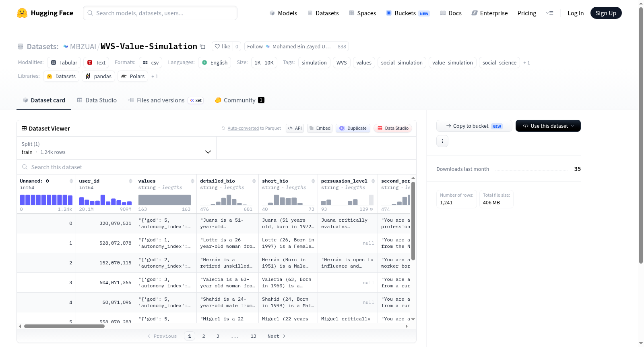This screenshot has width=644, height=347.
Task: Switch to the Data Studio tab
Action: [97, 100]
